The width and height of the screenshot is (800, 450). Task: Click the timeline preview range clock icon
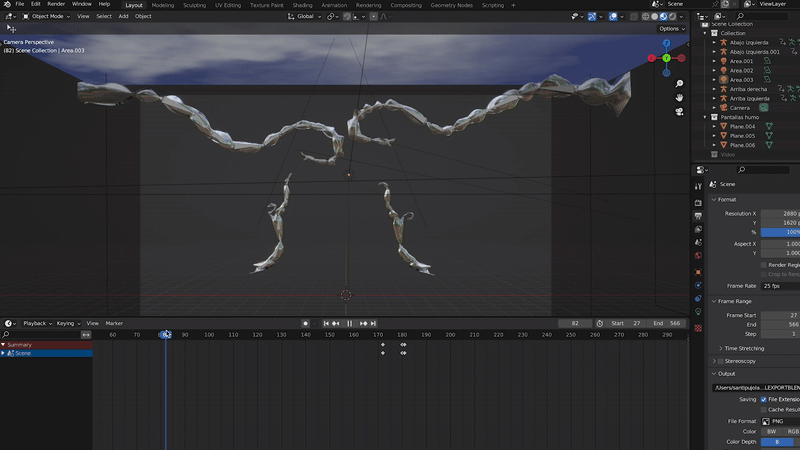coord(600,323)
